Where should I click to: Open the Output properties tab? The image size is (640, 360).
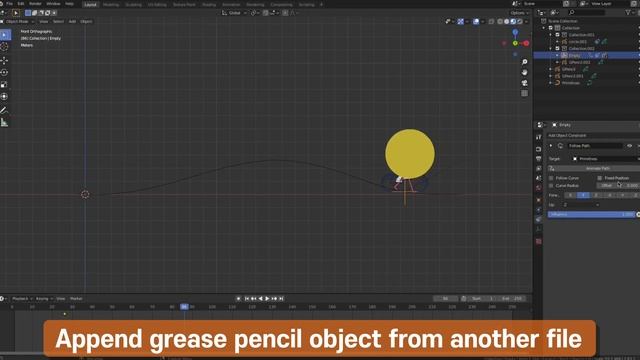click(539, 159)
